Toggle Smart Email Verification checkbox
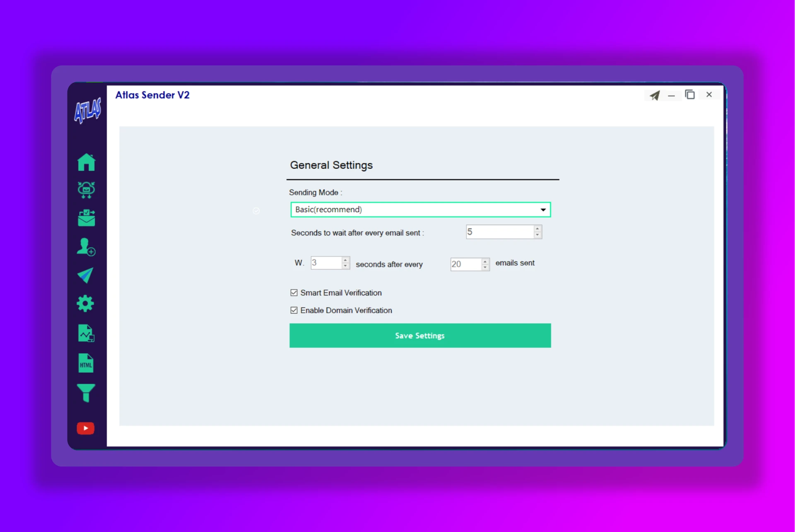 click(x=294, y=293)
